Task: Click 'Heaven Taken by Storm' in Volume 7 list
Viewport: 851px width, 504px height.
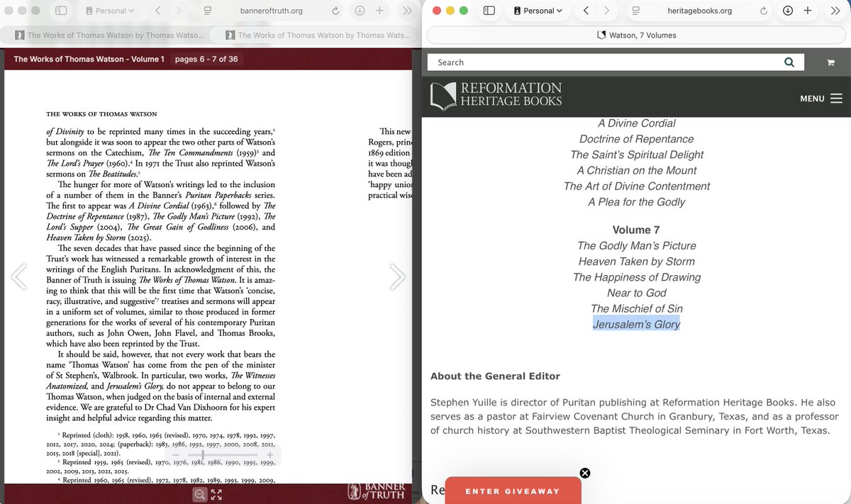Action: (636, 262)
